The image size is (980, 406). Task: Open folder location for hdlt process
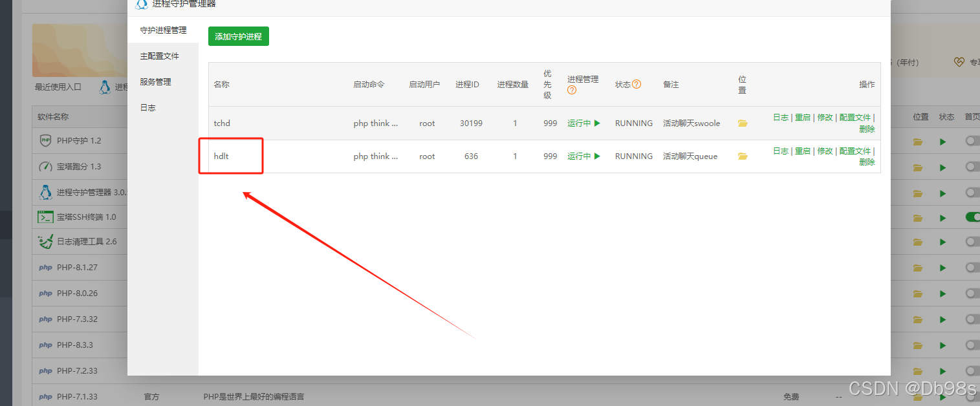coord(743,156)
